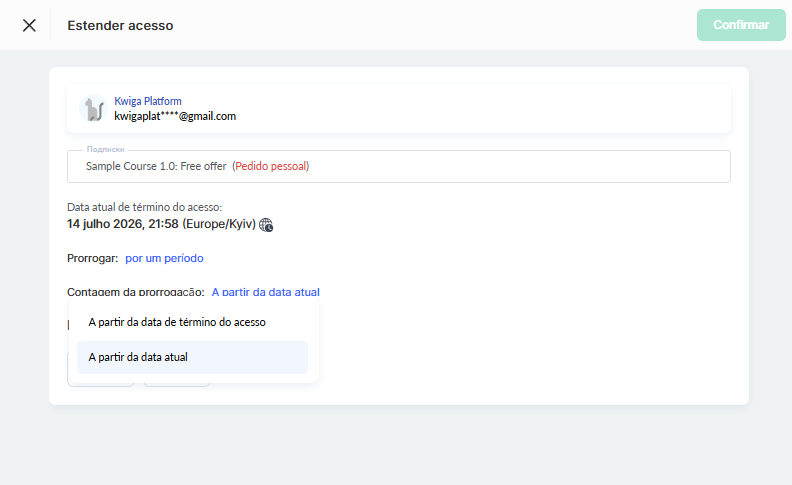This screenshot has width=792, height=485.
Task: Collapse the blue A partir da data atual selector
Action: click(x=265, y=292)
